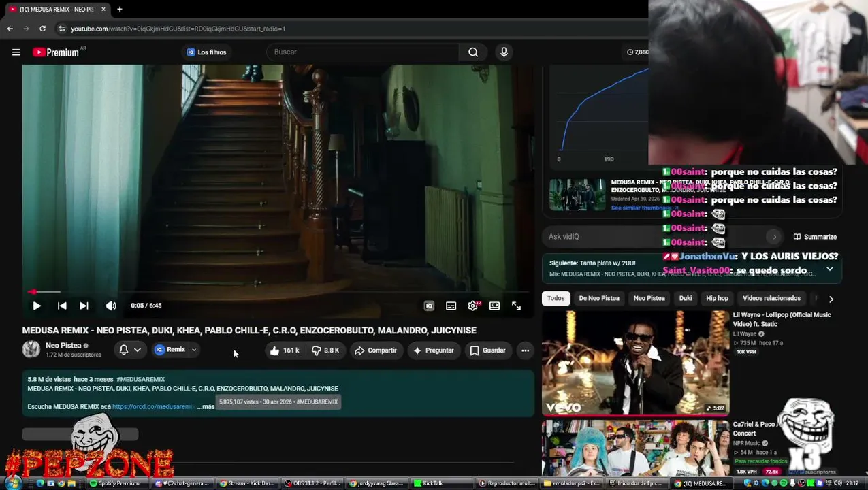This screenshot has height=490, width=868.
Task: Expand the Remix dropdown arrow
Action: coord(194,350)
